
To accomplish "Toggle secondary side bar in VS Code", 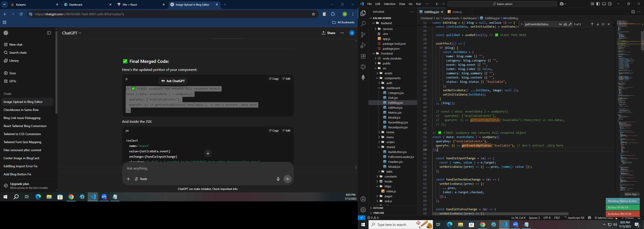I will tap(610, 4).
